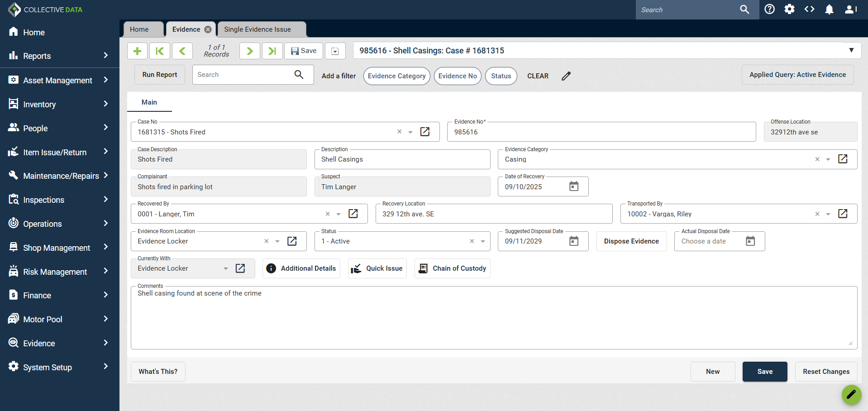Open calendar for Actual Disposal Date
868x411 pixels.
750,241
